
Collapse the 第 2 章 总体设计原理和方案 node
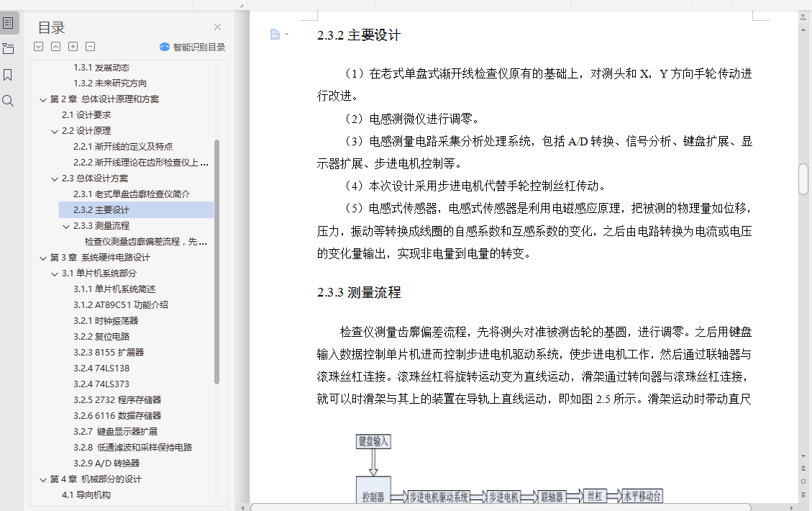[43, 99]
